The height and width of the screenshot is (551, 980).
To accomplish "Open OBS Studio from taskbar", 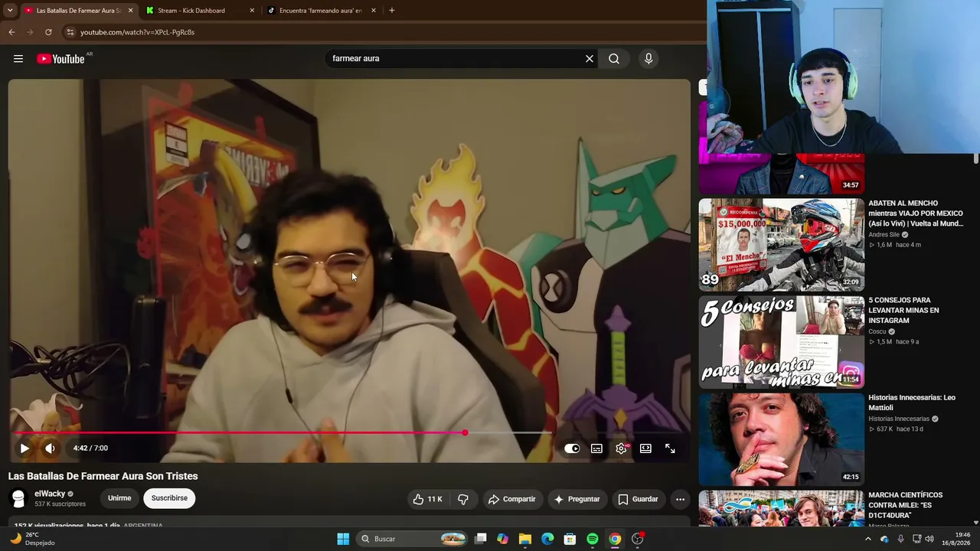I will coord(637,539).
